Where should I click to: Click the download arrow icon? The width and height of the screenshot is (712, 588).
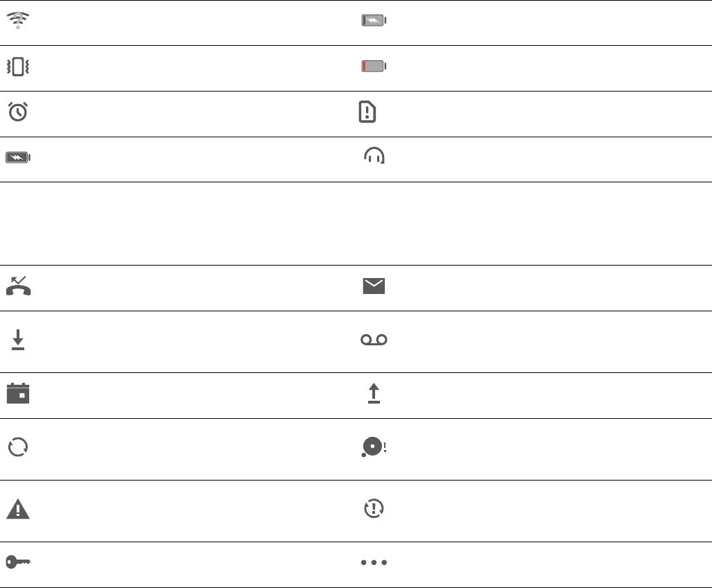(18, 340)
